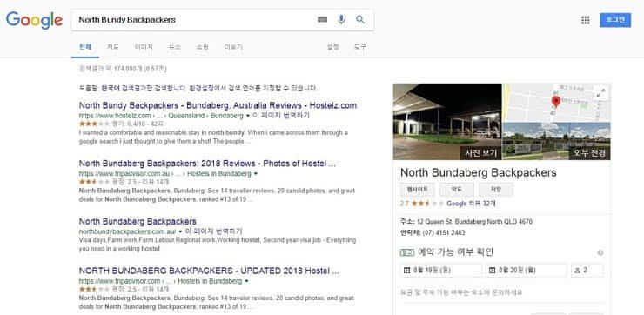
Task: Open the Google apps grid icon
Action: pos(586,20)
